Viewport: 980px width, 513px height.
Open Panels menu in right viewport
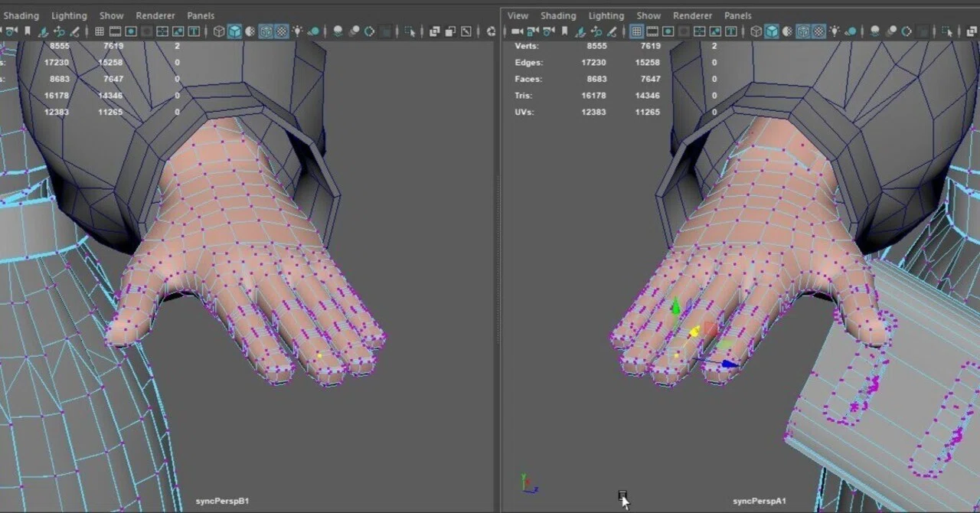click(x=738, y=15)
